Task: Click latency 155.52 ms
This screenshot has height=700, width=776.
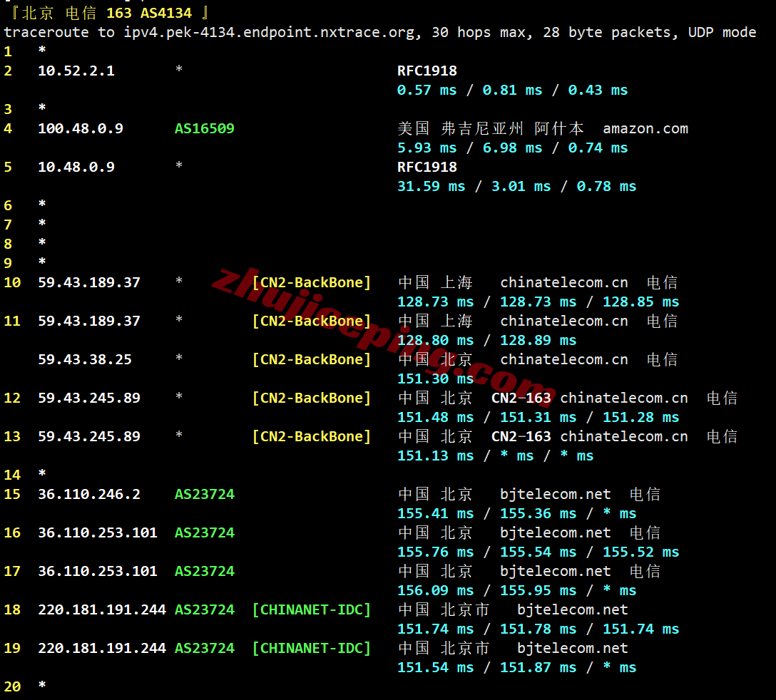Action: tap(640, 552)
